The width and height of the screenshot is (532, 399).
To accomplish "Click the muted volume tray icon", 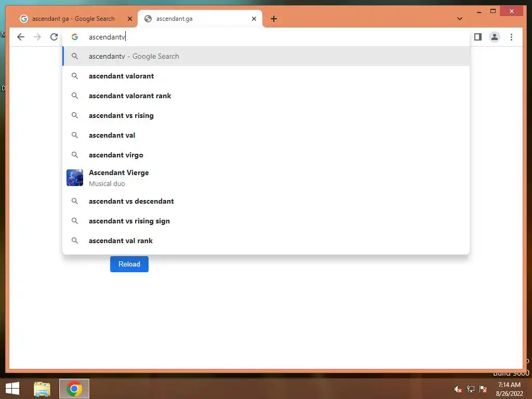I will [x=458, y=389].
